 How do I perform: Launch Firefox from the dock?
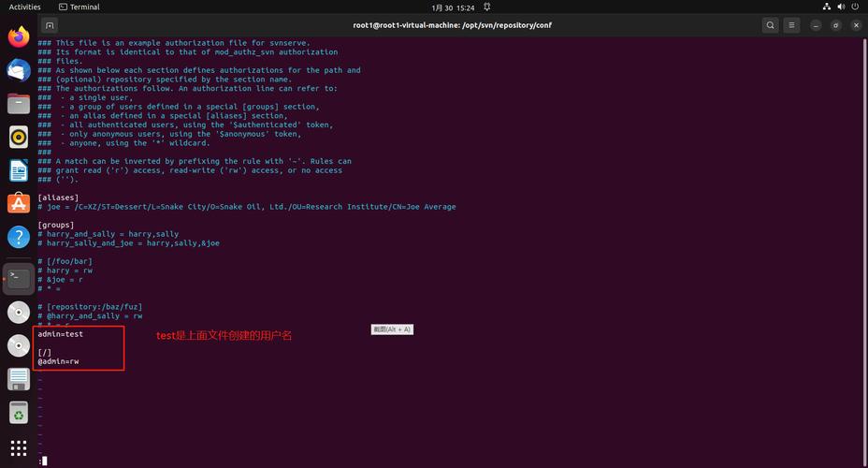(x=19, y=37)
